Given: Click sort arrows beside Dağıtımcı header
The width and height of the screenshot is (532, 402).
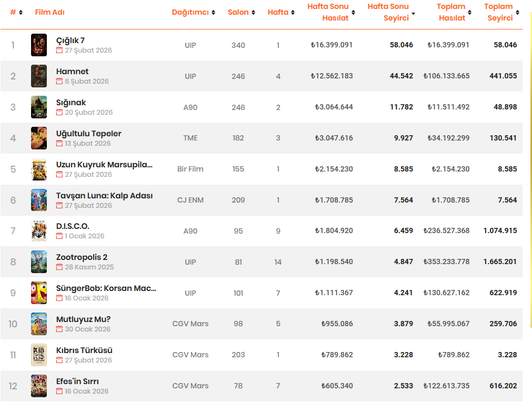Looking at the screenshot, I should click(214, 13).
